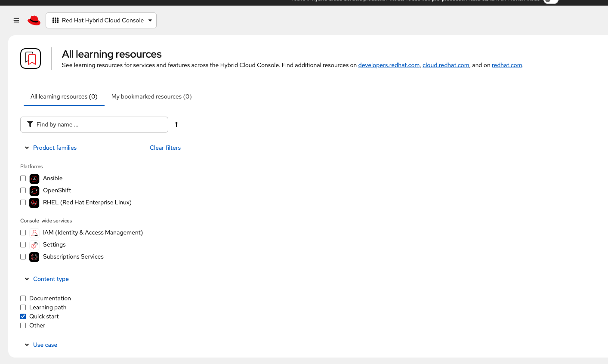Click the sort ascending arrow icon
Screen dimensions: 608x364
[x=176, y=124]
